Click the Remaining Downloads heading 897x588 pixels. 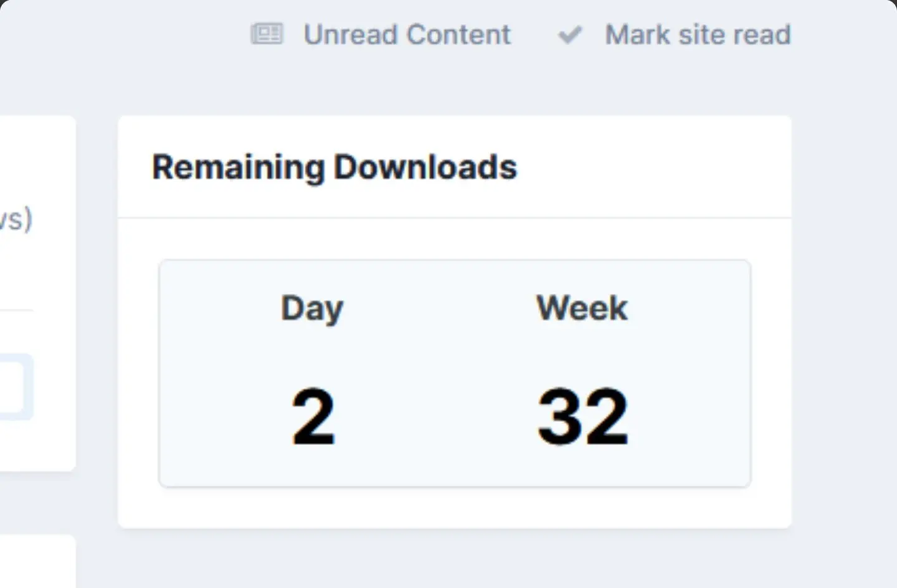[335, 167]
